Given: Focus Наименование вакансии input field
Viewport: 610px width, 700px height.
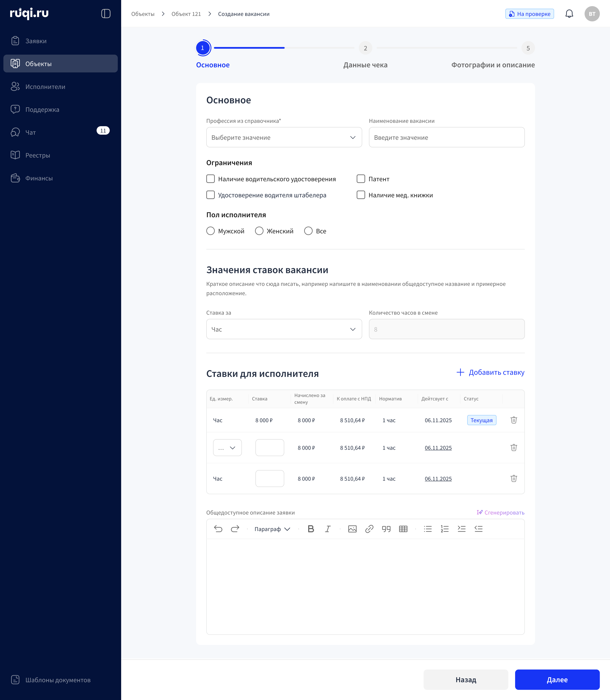Looking at the screenshot, I should [x=447, y=137].
